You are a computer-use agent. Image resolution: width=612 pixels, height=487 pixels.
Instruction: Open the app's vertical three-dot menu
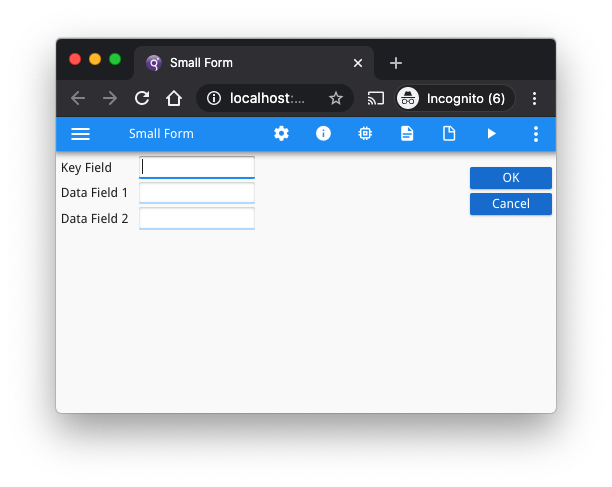pyautogui.click(x=536, y=134)
